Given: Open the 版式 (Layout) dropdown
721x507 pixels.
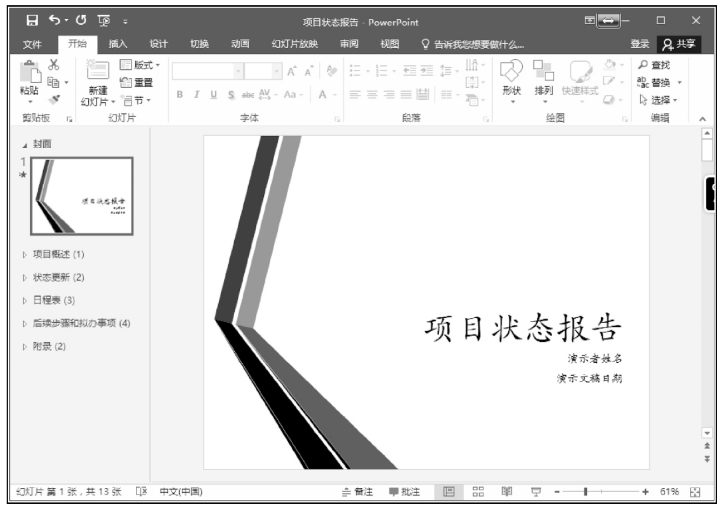Looking at the screenshot, I should [139, 65].
